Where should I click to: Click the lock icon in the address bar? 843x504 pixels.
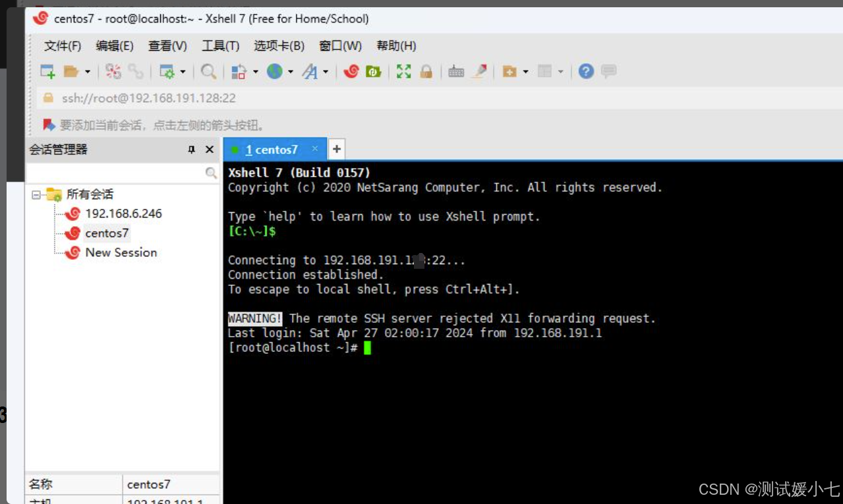(x=48, y=98)
